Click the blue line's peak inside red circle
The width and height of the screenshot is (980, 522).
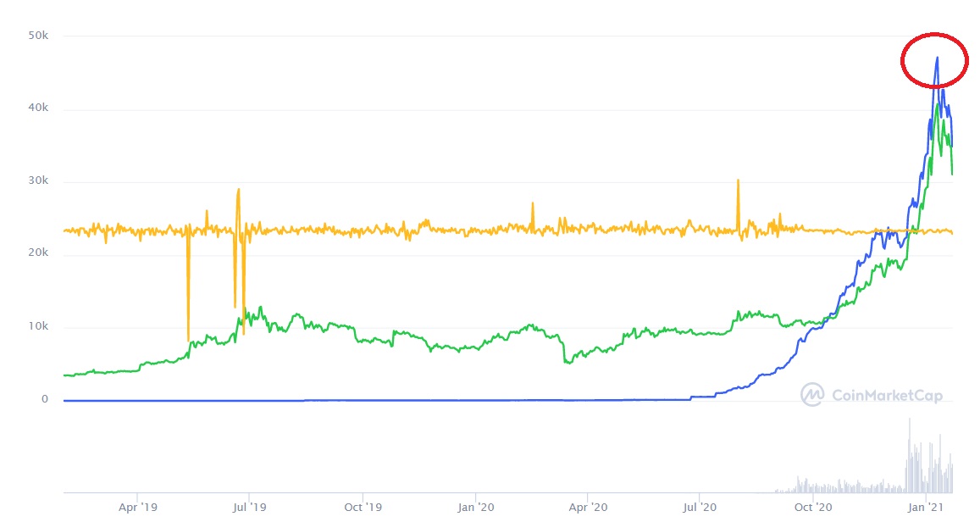click(x=937, y=58)
